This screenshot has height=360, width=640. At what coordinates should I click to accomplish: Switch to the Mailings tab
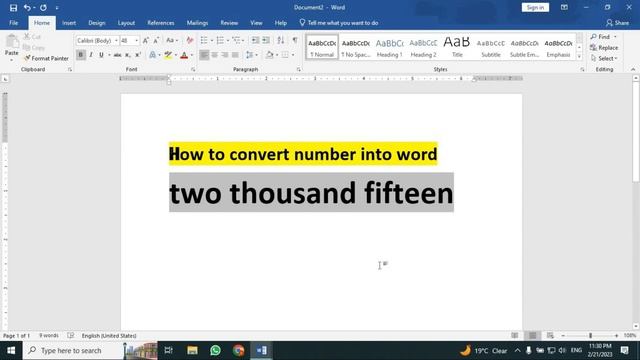click(197, 23)
